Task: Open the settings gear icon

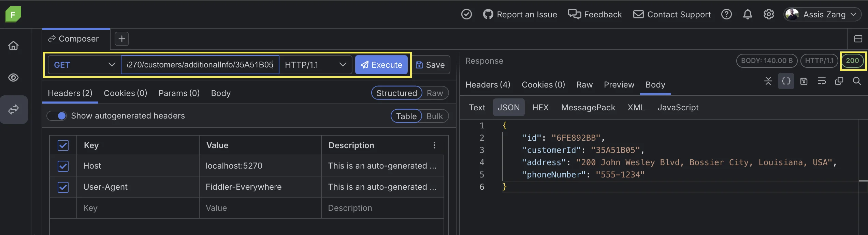Action: click(769, 14)
